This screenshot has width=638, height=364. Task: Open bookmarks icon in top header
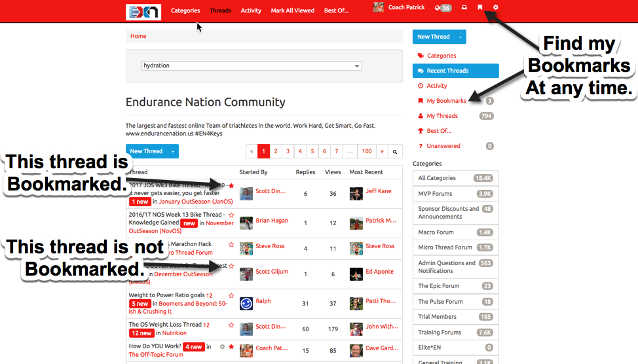click(x=480, y=7)
